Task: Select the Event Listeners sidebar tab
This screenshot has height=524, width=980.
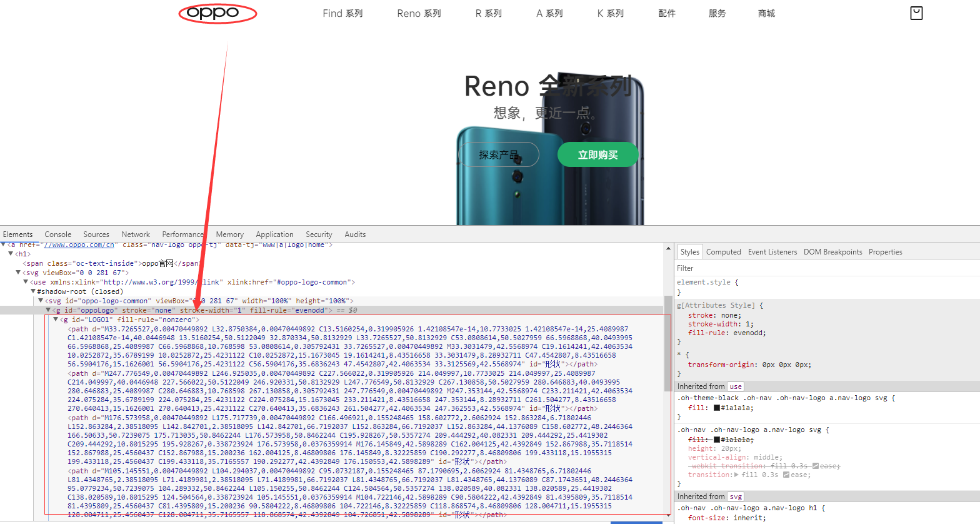Action: [772, 252]
